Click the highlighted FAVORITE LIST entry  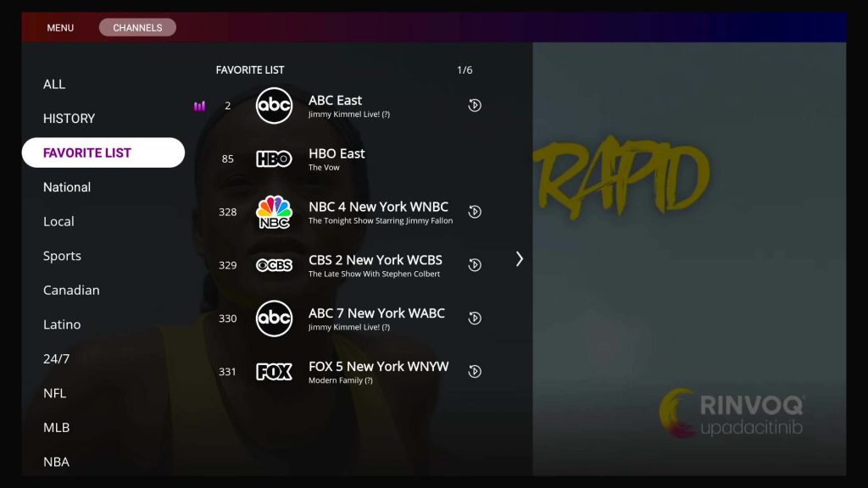86,152
